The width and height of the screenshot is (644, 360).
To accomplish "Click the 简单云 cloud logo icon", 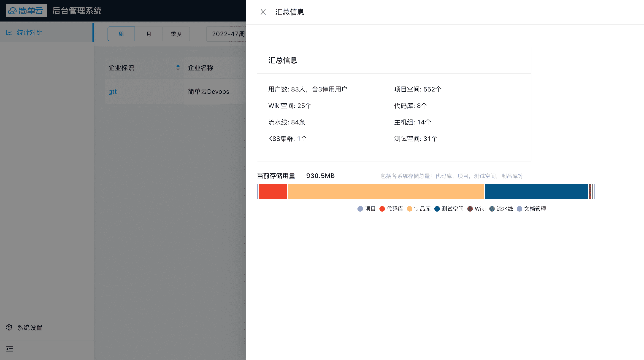I will coord(12,11).
